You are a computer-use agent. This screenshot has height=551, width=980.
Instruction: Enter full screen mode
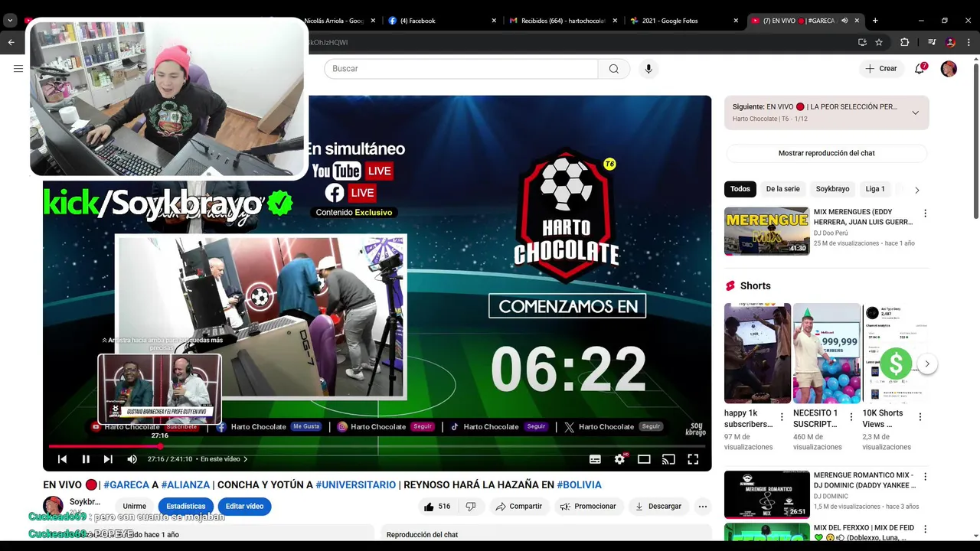[693, 459]
